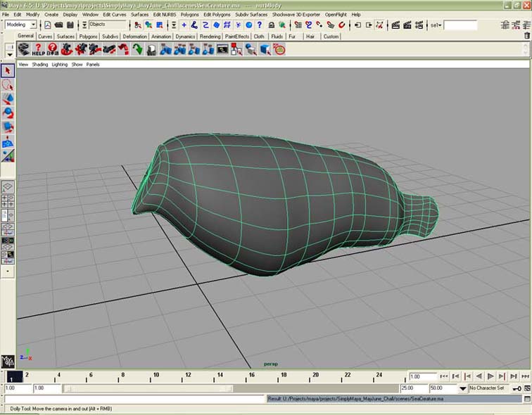
Task: Go to start of playback range
Action: click(444, 376)
